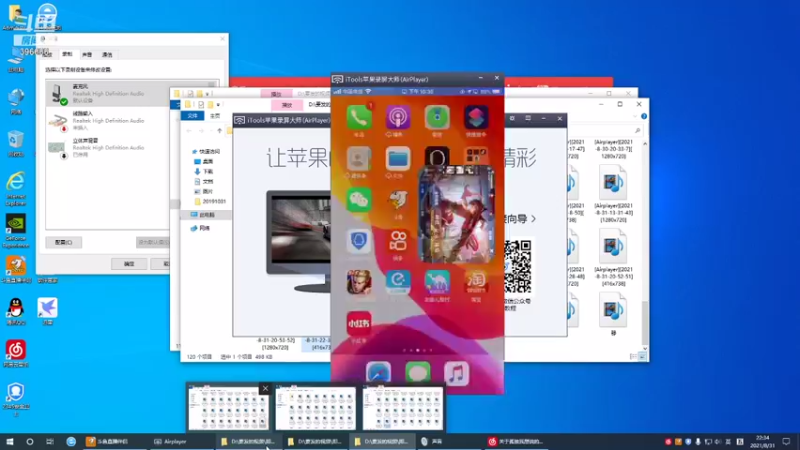Open the taskbar clock and date

tap(763, 441)
